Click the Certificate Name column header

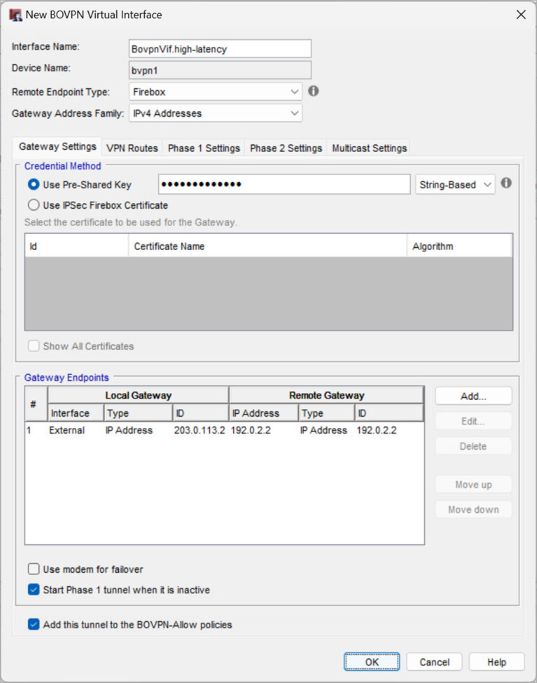pyautogui.click(x=267, y=246)
